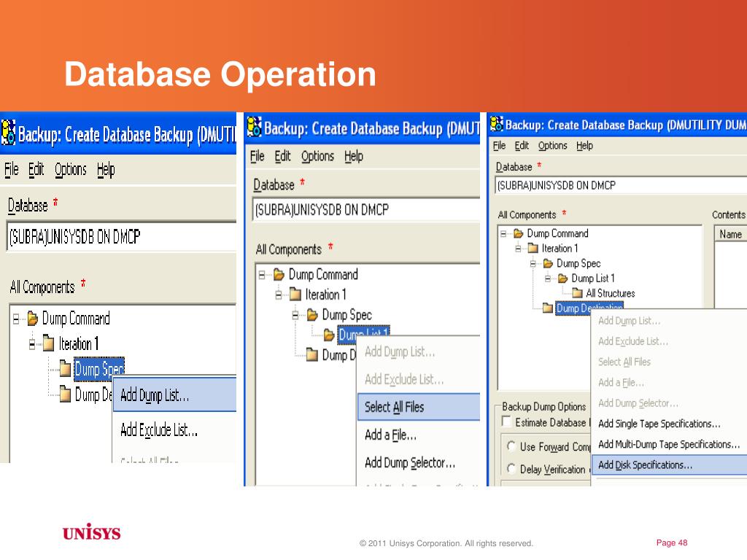This screenshot has height=560, width=747.
Task: Choose Add Disk Specifications... in the context menu
Action: [670, 464]
